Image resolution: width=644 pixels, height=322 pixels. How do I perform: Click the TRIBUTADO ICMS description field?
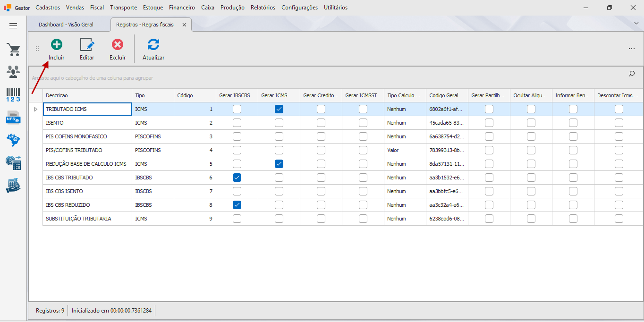tap(87, 109)
